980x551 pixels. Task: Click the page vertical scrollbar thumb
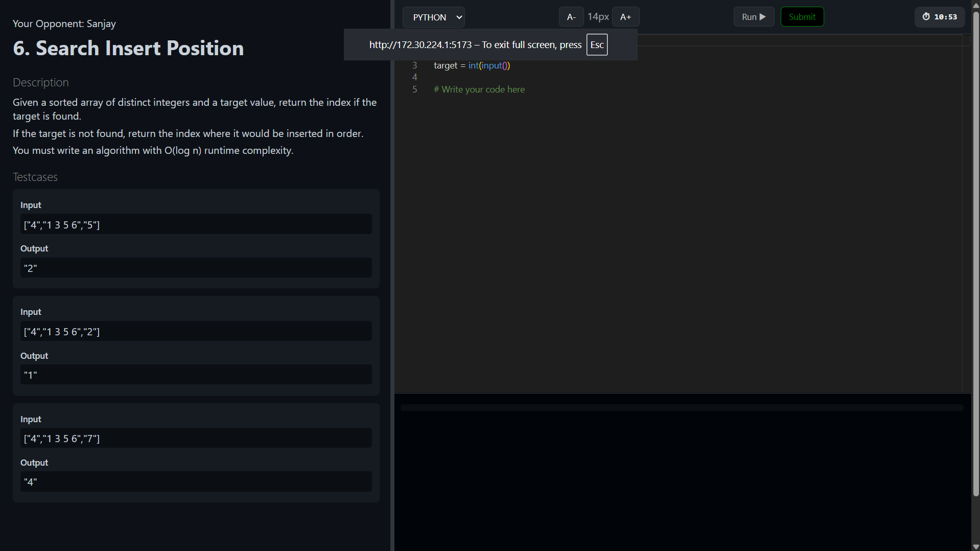coord(976,253)
